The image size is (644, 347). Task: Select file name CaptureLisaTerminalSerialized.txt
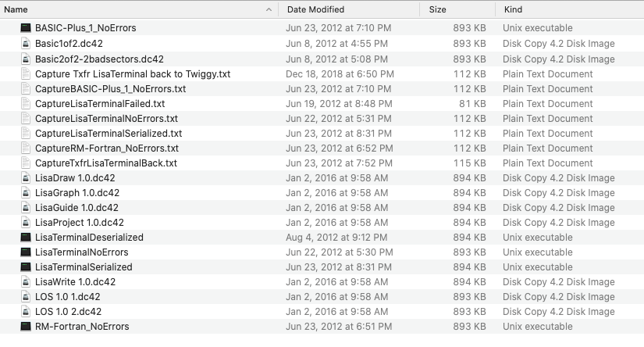pyautogui.click(x=109, y=133)
